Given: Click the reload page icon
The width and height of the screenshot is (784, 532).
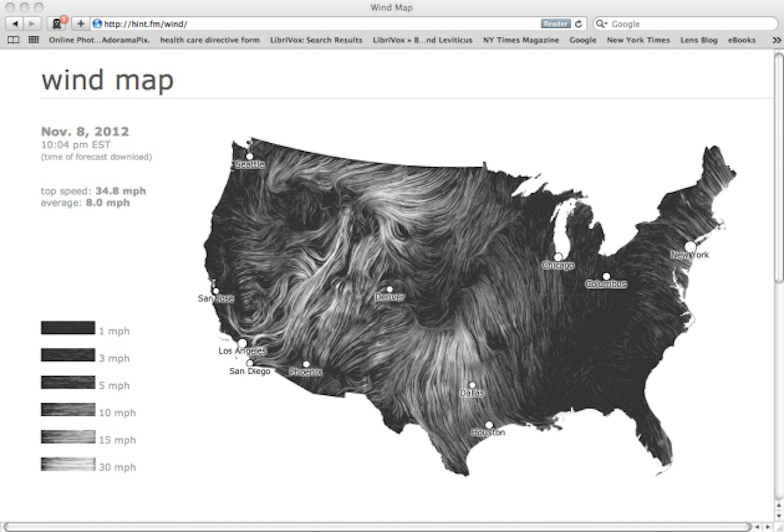Looking at the screenshot, I should (579, 24).
